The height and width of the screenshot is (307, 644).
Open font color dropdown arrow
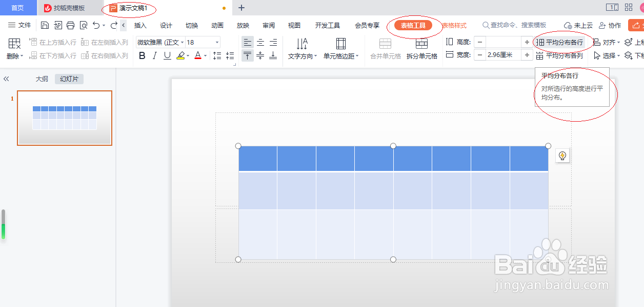tap(206, 55)
